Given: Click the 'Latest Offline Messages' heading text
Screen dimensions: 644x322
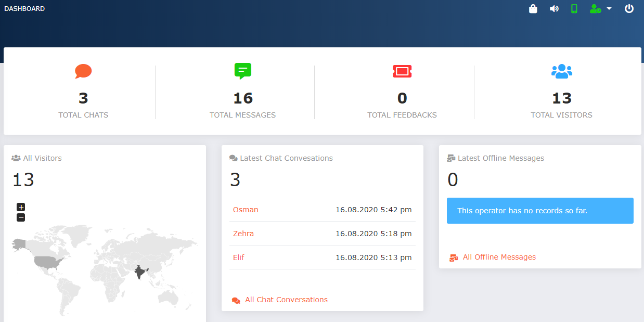Looking at the screenshot, I should pos(501,158).
